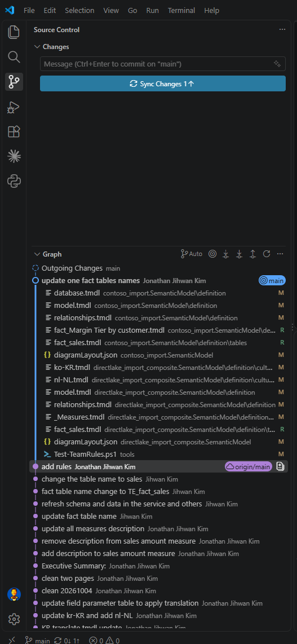The width and height of the screenshot is (297, 644).
Task: Open model.tmdl under contoso_import.SemanticModel
Action: point(159,305)
